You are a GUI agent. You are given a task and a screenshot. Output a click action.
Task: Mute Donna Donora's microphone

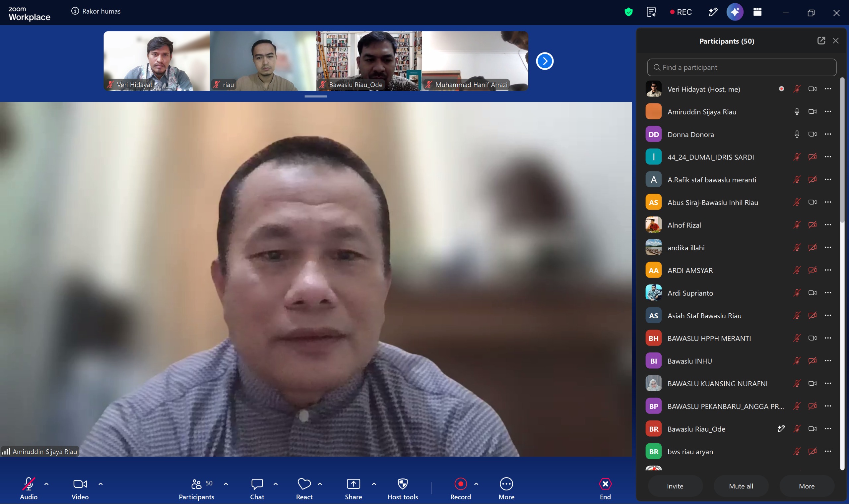797,135
